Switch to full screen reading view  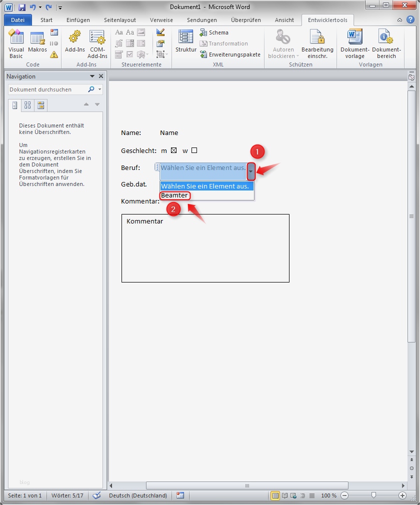[284, 495]
